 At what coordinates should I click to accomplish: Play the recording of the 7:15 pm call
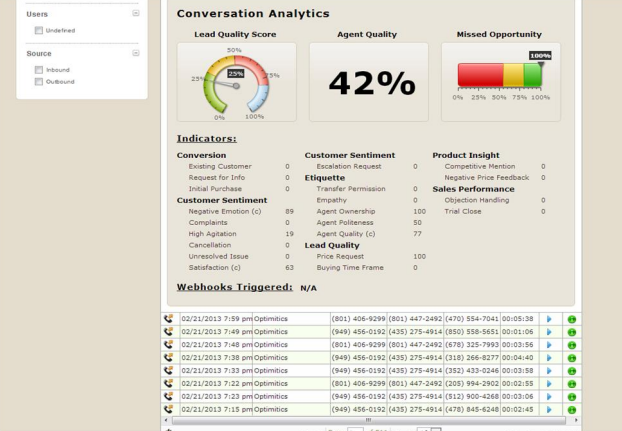pos(549,410)
